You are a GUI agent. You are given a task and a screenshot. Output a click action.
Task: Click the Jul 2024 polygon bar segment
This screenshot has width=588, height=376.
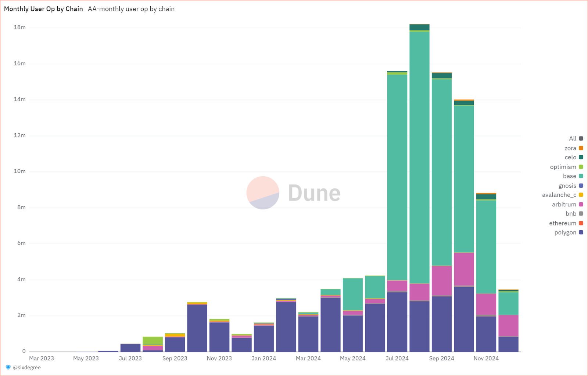coord(397,322)
